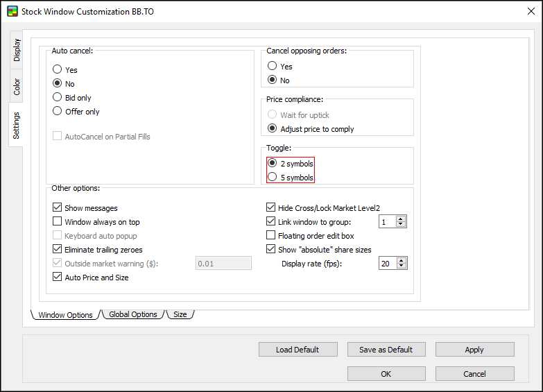
Task: Select the 5 symbols toggle option
Action: coord(273,178)
